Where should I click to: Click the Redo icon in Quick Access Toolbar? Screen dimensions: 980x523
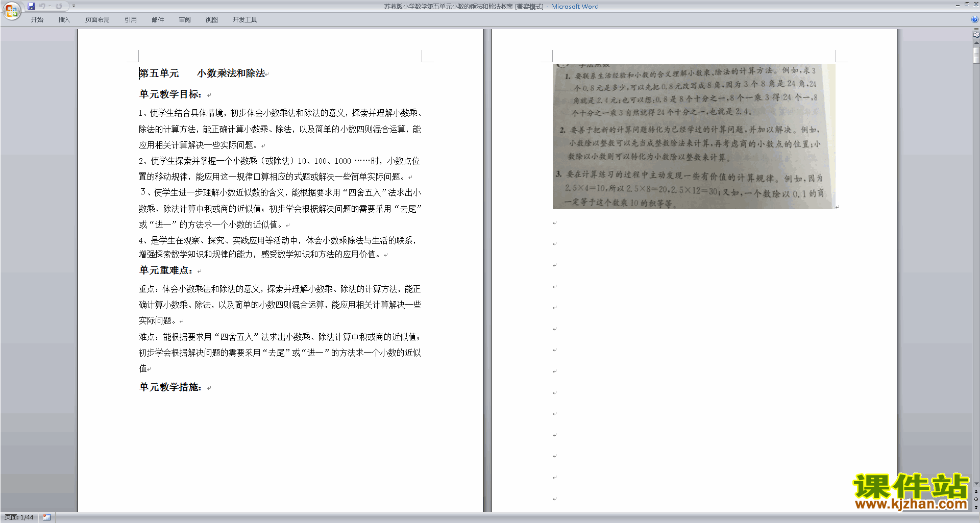tap(59, 6)
